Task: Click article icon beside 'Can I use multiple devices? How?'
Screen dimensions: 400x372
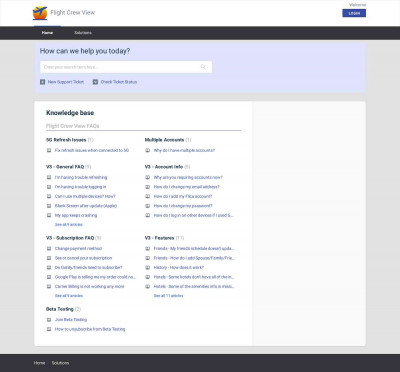Action: [49, 196]
